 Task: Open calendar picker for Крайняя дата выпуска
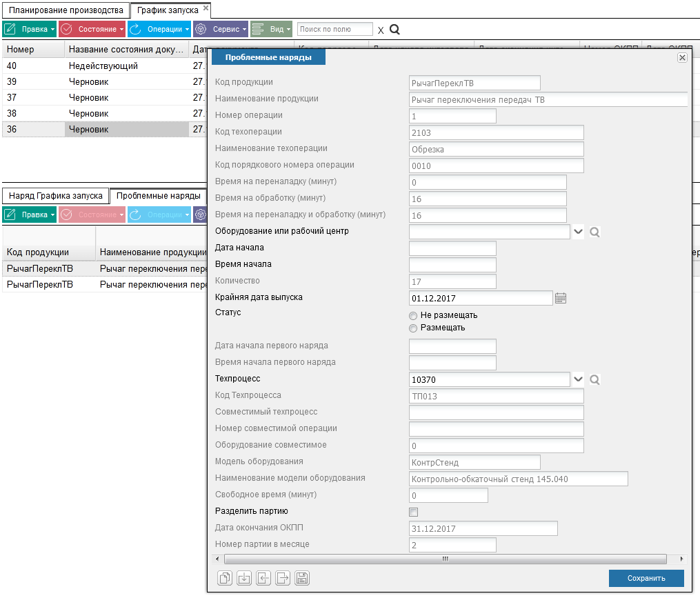(561, 298)
